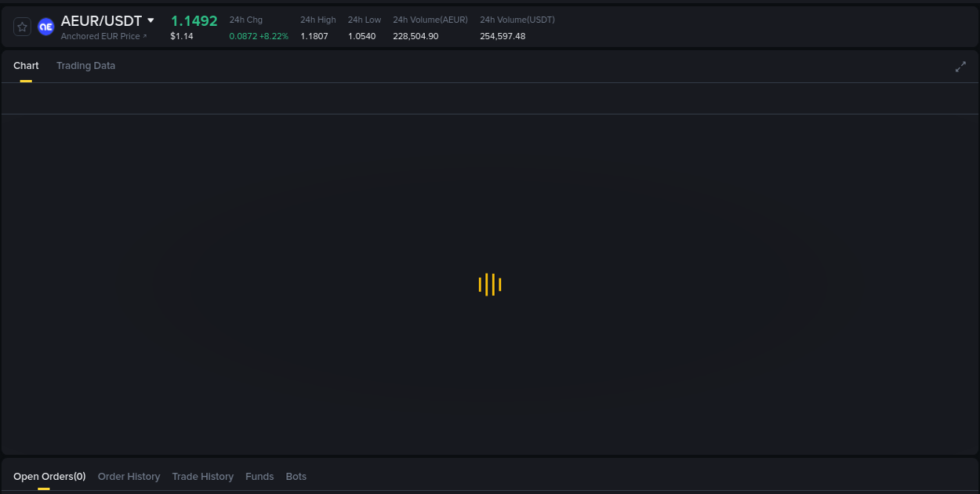Image resolution: width=980 pixels, height=494 pixels.
Task: Click the 24h Chg value 0.0872 +8.22%
Action: pos(259,36)
